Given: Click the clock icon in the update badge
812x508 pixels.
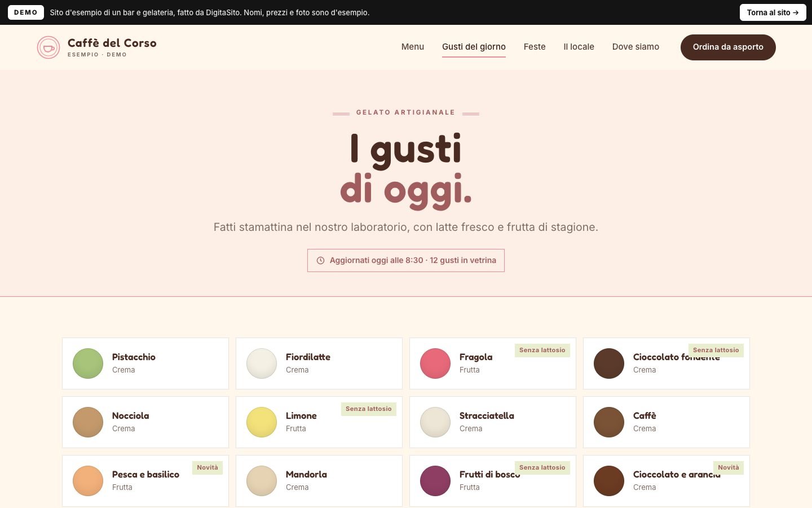Looking at the screenshot, I should pyautogui.click(x=320, y=261).
